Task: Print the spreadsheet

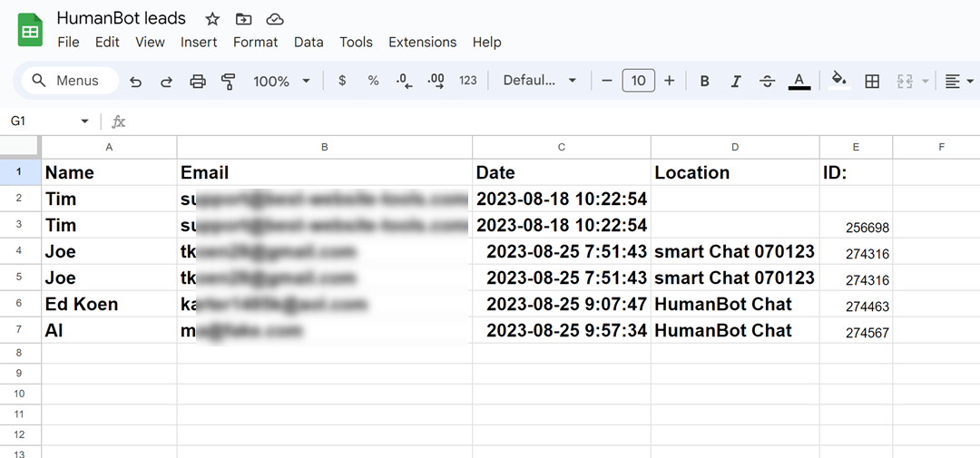Action: [x=198, y=81]
